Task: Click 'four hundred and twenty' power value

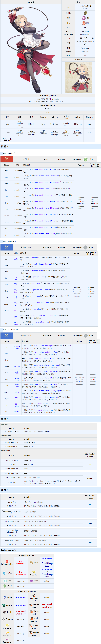Action: tap(44, 410)
